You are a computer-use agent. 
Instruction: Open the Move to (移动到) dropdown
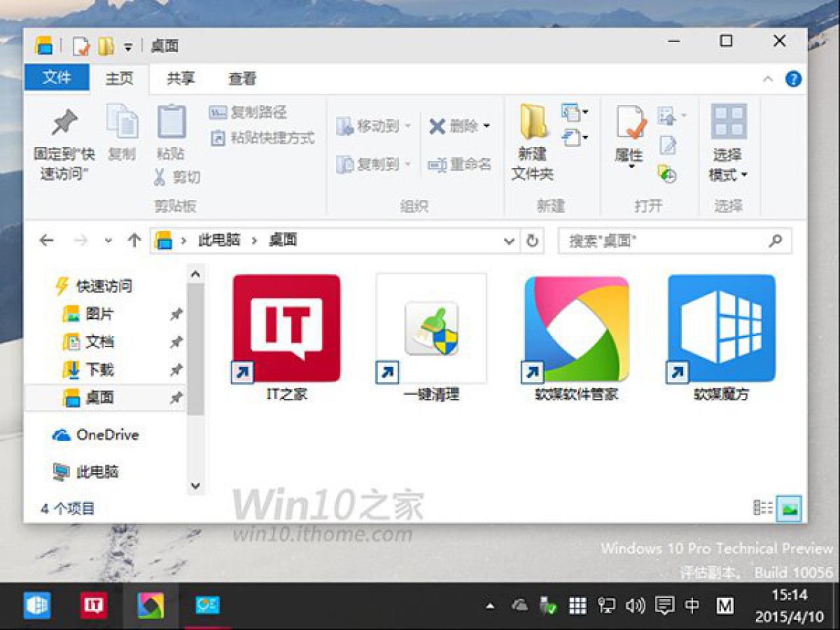pos(373,126)
